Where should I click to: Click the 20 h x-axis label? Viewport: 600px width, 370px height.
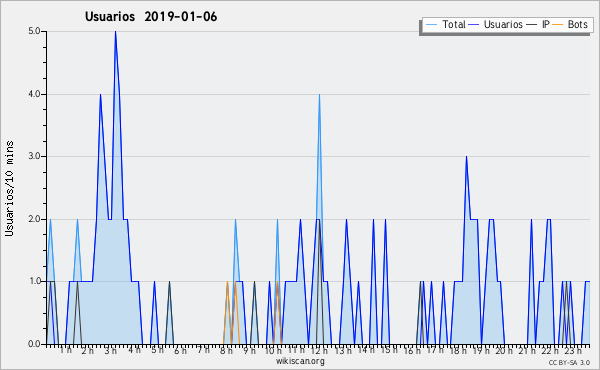504,351
